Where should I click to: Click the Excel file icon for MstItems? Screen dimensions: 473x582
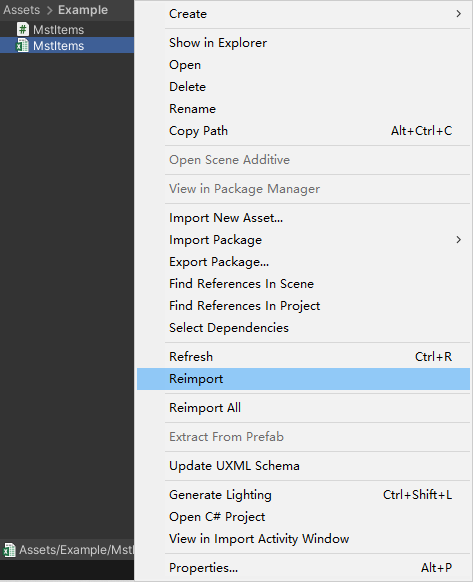[22, 46]
